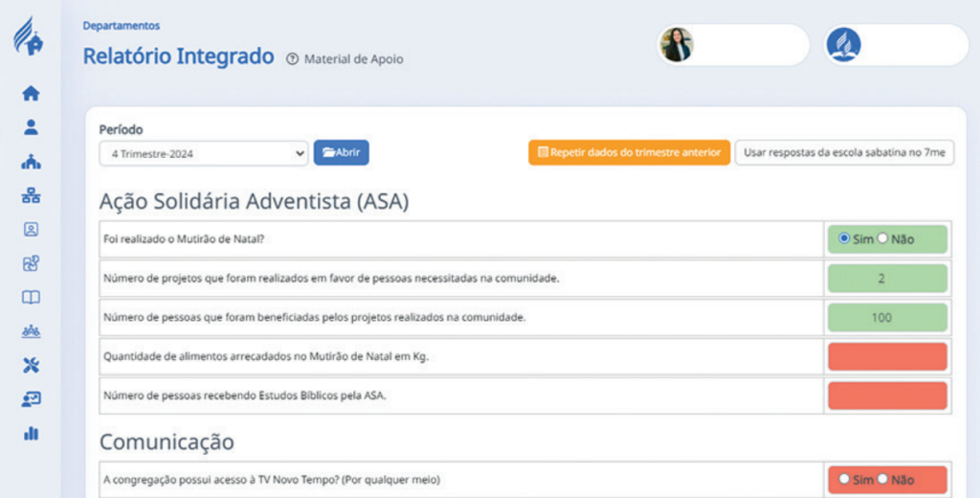Click the open book sidebar icon

pyautogui.click(x=31, y=297)
